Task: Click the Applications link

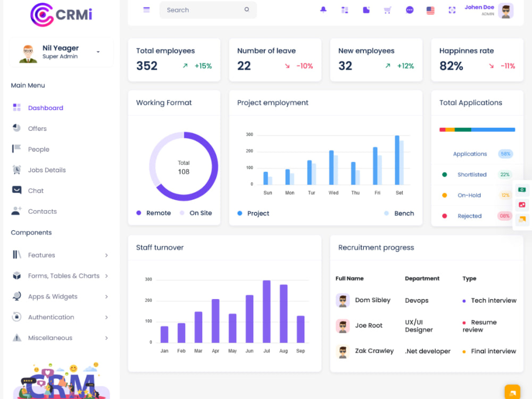Action: pyautogui.click(x=470, y=154)
